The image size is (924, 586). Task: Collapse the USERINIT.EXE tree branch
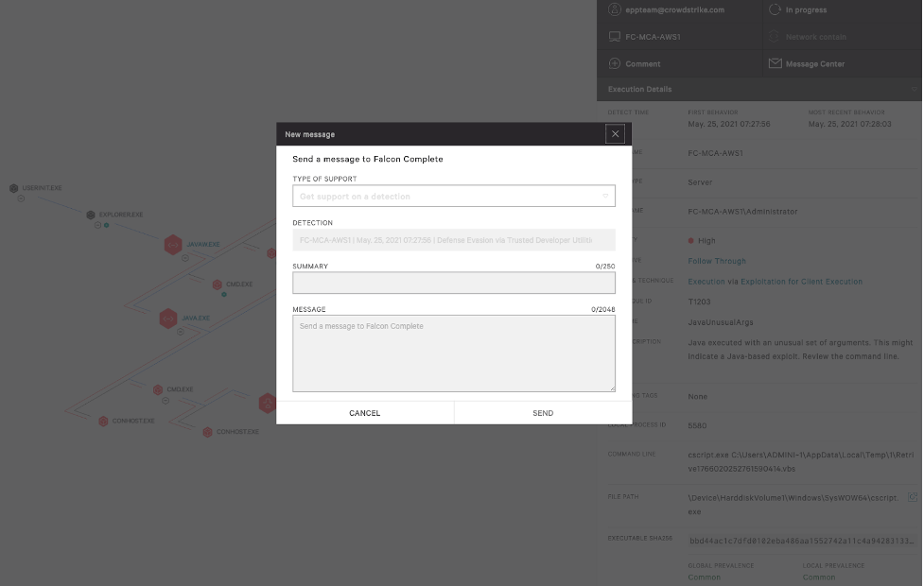(x=21, y=198)
